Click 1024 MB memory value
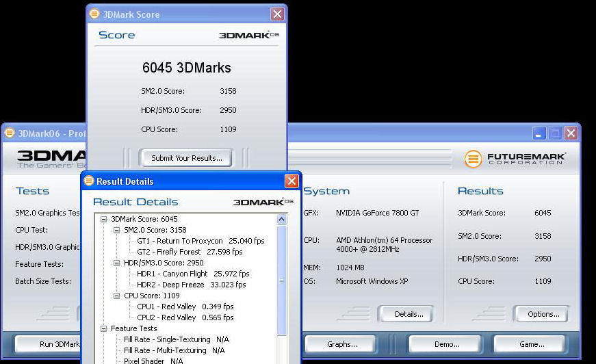 [x=350, y=268]
